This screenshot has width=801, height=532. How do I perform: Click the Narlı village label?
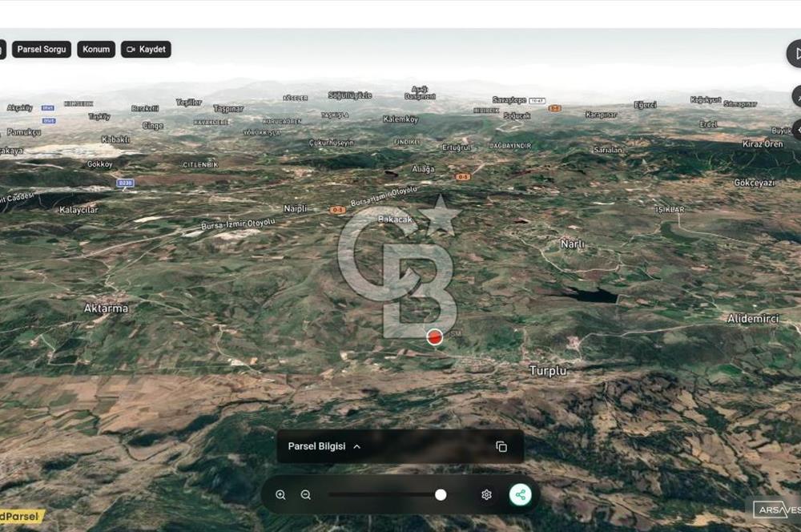click(573, 244)
